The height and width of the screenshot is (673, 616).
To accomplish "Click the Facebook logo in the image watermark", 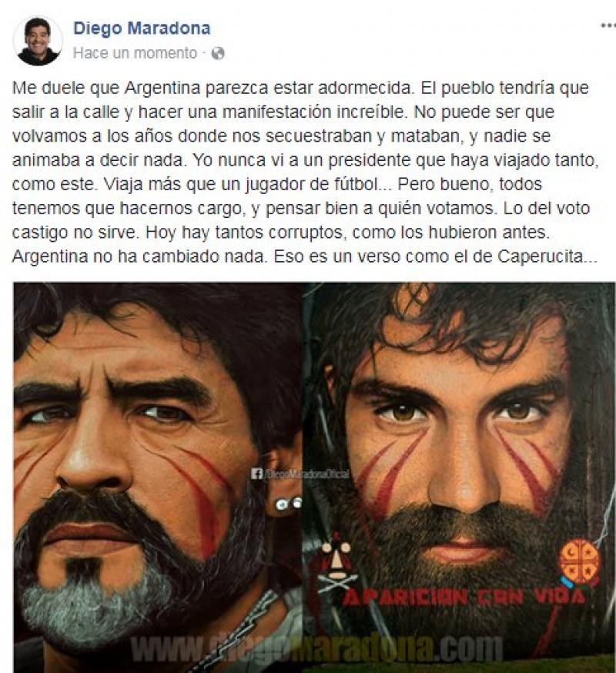I will pos(257,474).
